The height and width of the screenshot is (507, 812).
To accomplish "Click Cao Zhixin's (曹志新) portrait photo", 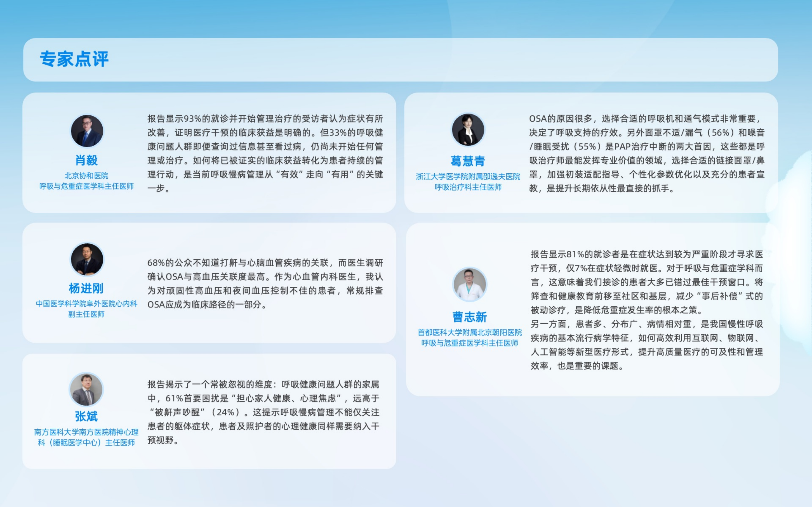I will (469, 284).
